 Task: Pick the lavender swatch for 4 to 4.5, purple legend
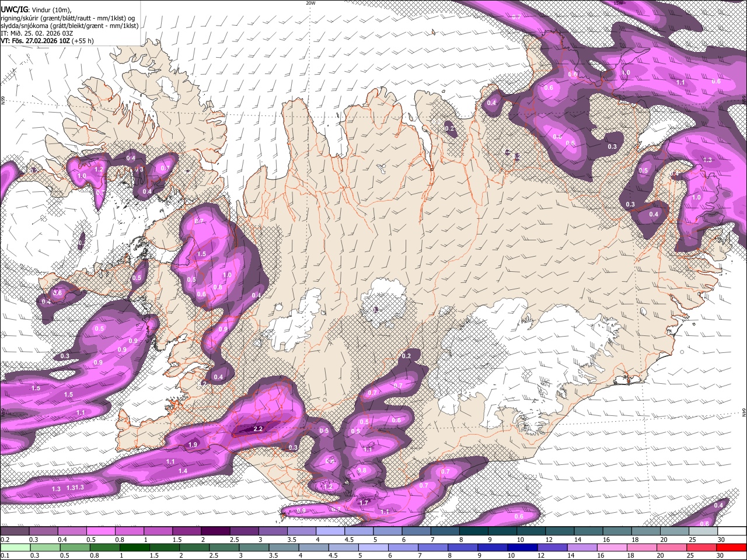tap(330, 531)
